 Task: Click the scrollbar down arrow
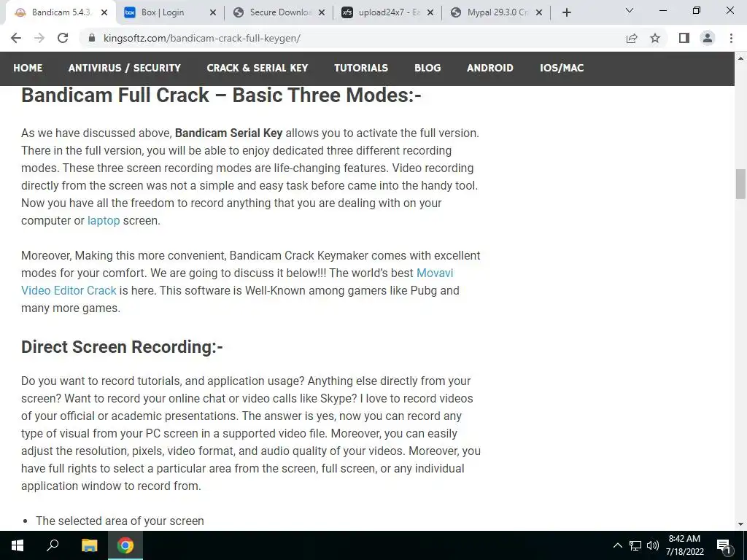pyautogui.click(x=740, y=524)
